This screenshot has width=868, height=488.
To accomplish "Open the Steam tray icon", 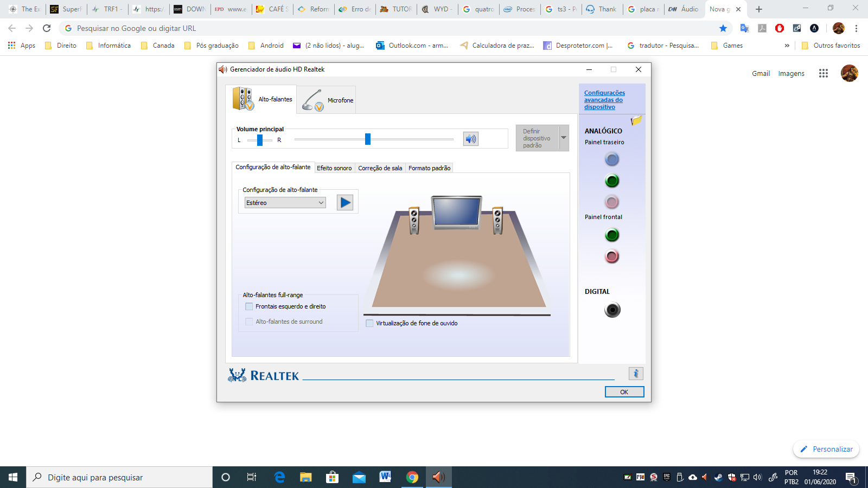I will coord(718,477).
